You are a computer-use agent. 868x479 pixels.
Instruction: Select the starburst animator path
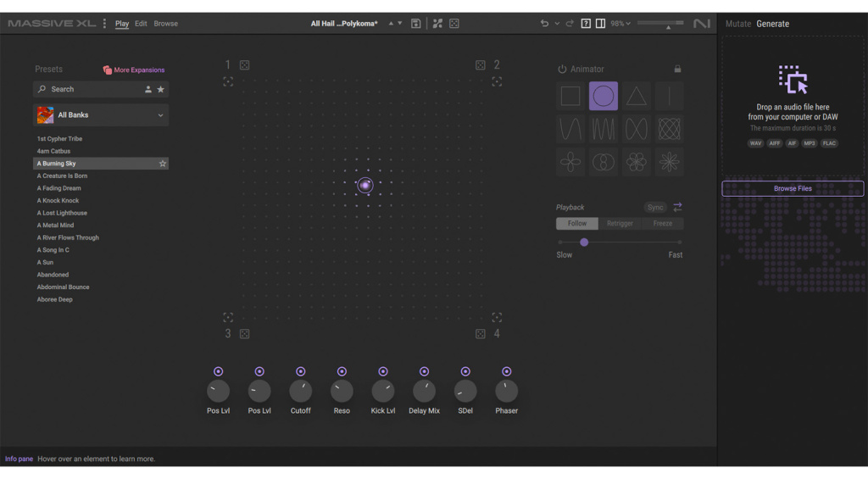(x=670, y=162)
